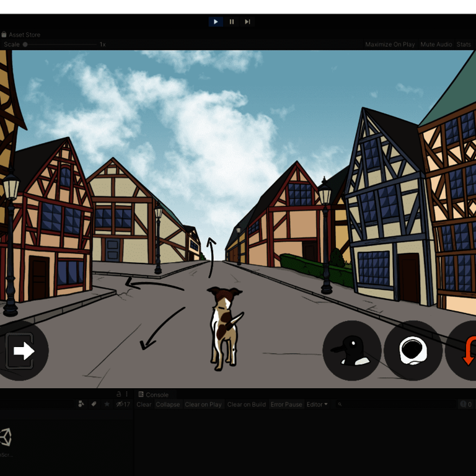The image size is (476, 476).
Task: Adjust the Game view Scale slider handle
Action: [x=25, y=45]
